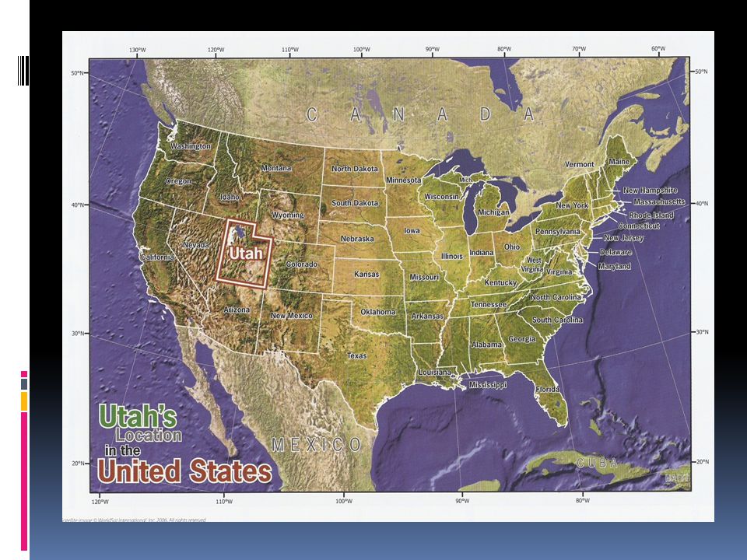The width and height of the screenshot is (747, 560).
Task: Click the 60°W longitude marker
Action: coord(658,48)
